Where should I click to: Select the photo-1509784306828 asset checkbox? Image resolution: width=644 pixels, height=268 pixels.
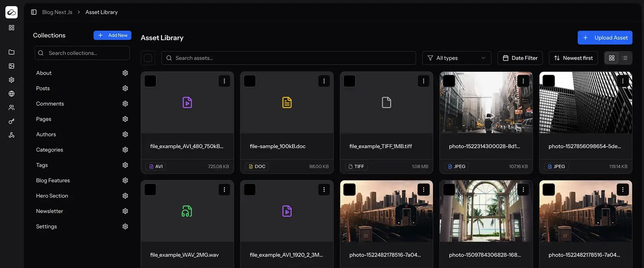(449, 190)
